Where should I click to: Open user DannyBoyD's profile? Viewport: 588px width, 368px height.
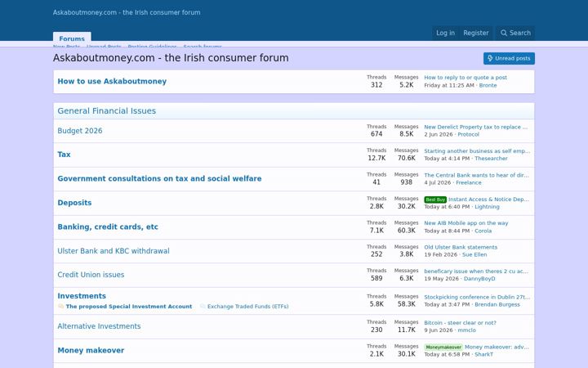(479, 279)
